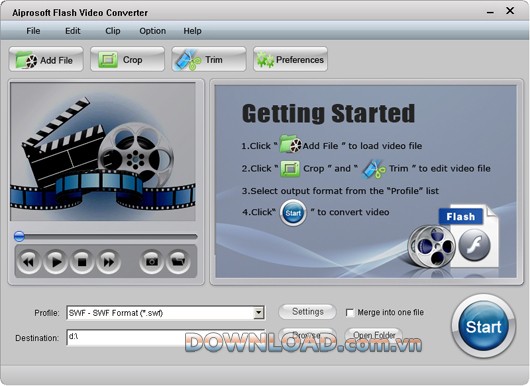Click the Add File toolbar button
530x386 pixels.
(46, 59)
